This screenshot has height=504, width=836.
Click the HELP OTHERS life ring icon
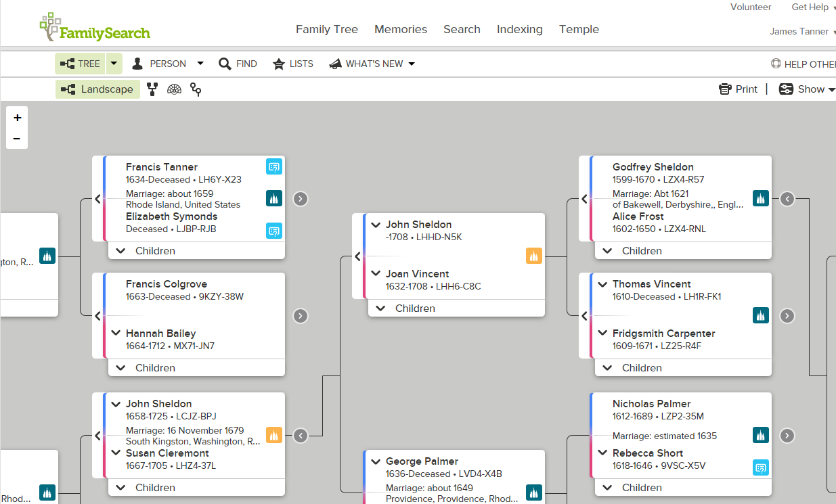(775, 64)
